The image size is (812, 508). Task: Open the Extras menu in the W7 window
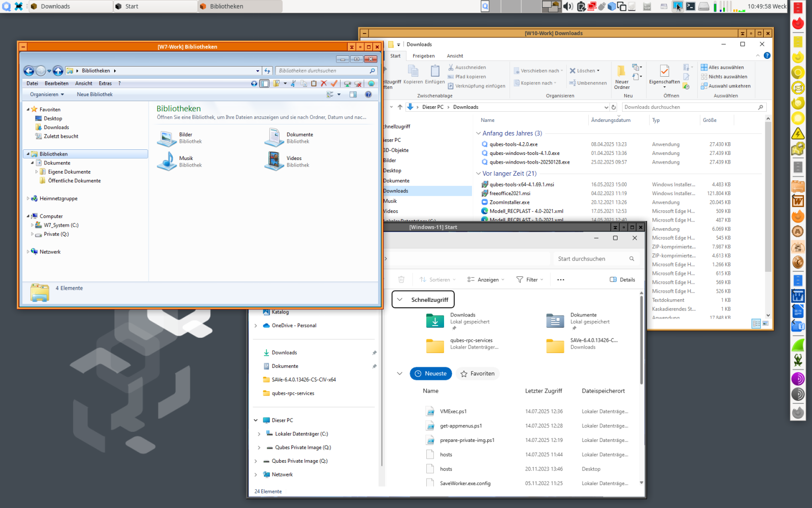point(105,83)
